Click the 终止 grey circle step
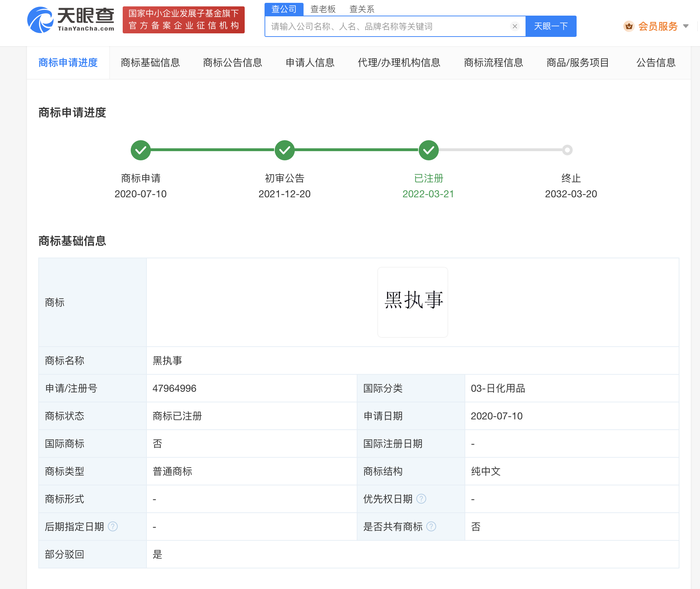Viewport: 700px width, 589px height. [567, 150]
